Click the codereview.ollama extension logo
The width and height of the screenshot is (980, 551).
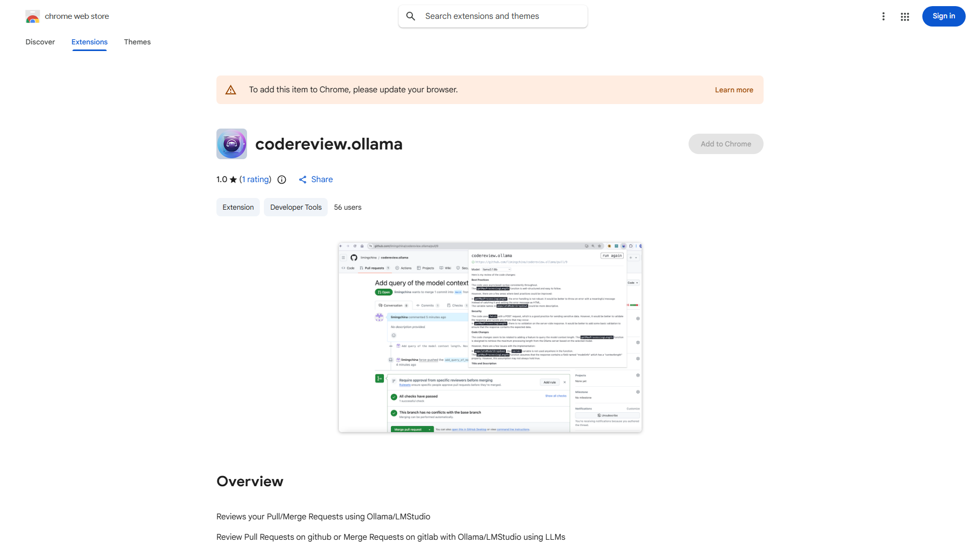click(231, 144)
